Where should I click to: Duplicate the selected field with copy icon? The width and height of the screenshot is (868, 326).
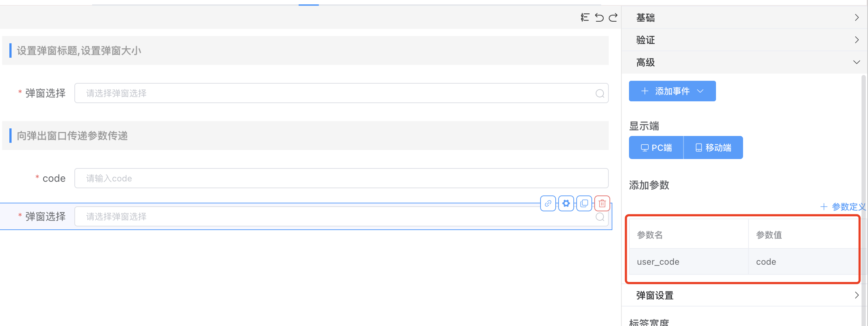pos(584,203)
